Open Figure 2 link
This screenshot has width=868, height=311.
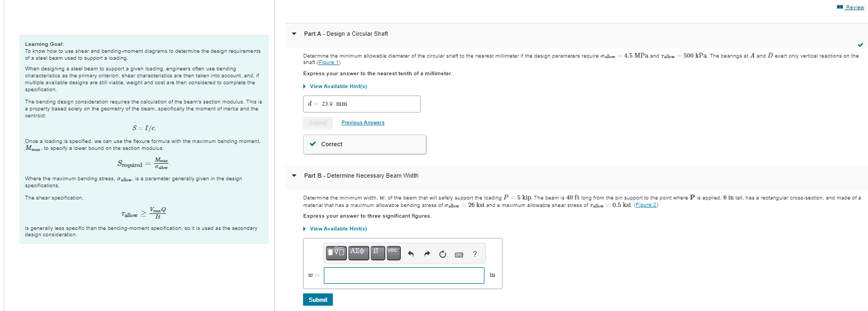click(646, 204)
